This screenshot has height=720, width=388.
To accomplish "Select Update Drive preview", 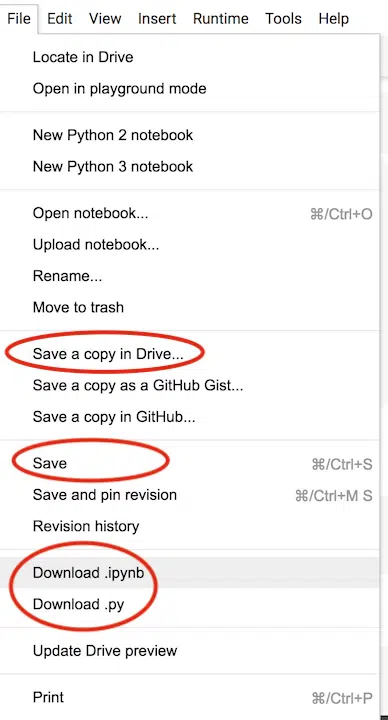I will pyautogui.click(x=190, y=651).
